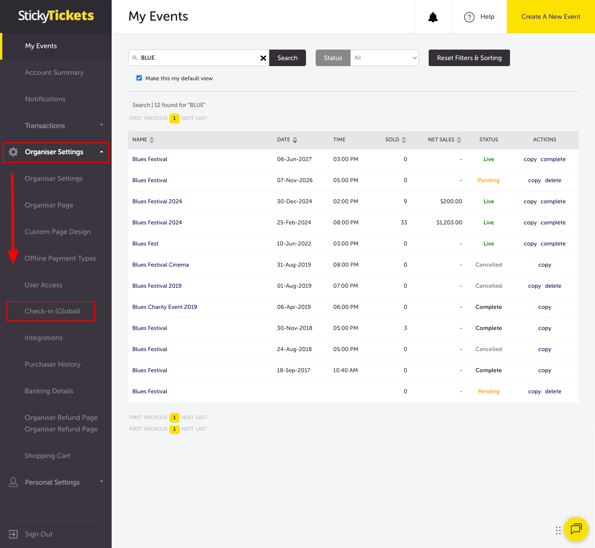This screenshot has width=595, height=548.
Task: Open Account Summary in the sidebar
Action: [x=54, y=72]
